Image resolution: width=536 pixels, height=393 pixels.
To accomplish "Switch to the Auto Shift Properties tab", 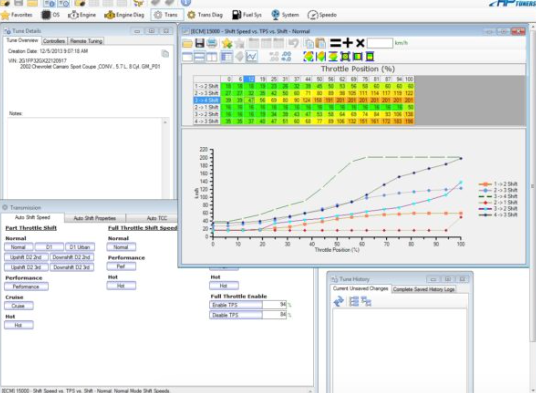I will 95,218.
